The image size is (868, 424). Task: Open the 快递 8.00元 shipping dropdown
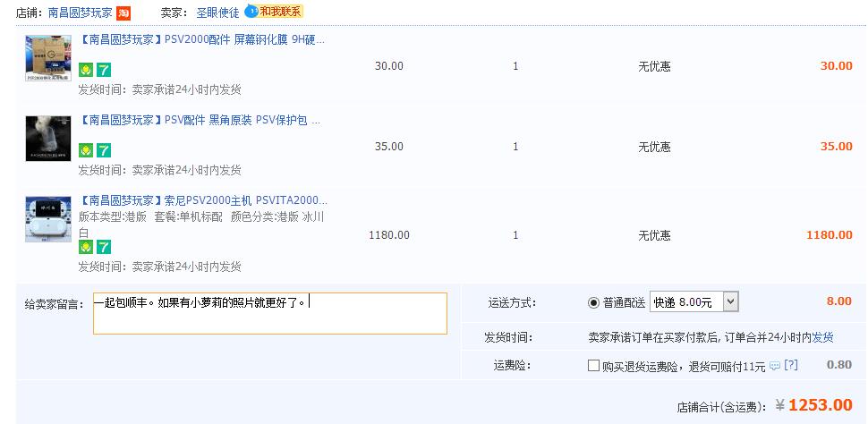(x=694, y=302)
